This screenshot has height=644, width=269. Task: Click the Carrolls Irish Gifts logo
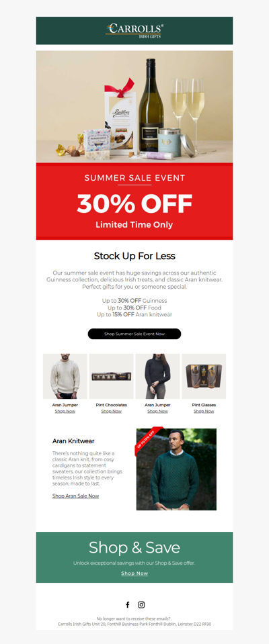134,31
